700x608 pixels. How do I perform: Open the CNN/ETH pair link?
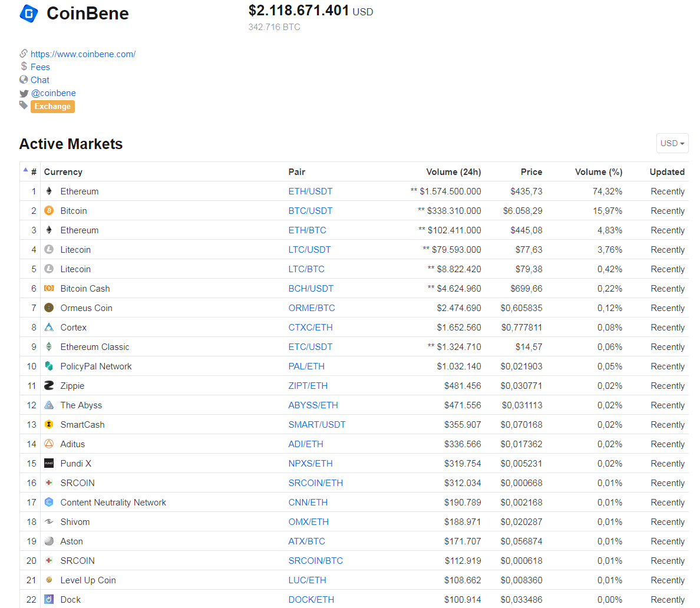pyautogui.click(x=308, y=502)
